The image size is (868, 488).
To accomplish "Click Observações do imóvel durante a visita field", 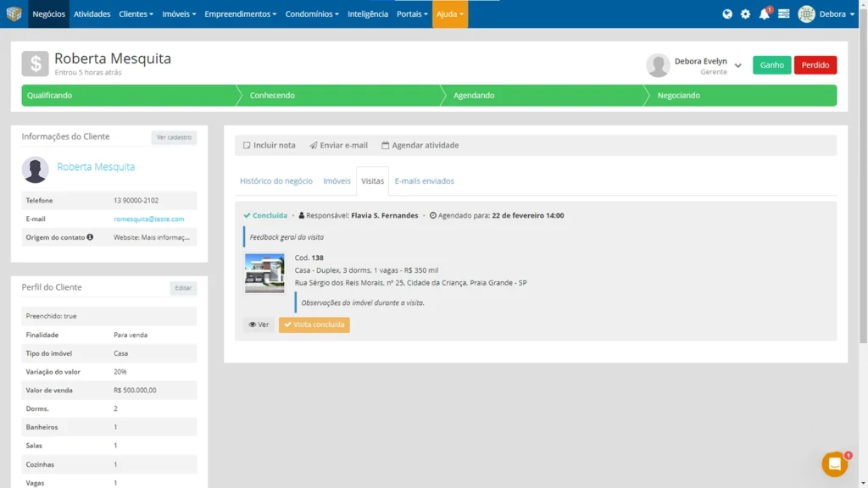I will coord(363,302).
